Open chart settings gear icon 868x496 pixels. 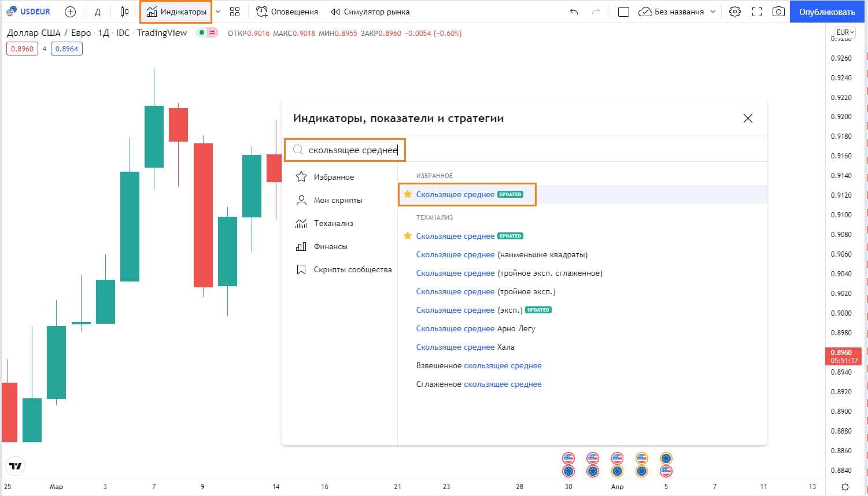click(x=734, y=12)
